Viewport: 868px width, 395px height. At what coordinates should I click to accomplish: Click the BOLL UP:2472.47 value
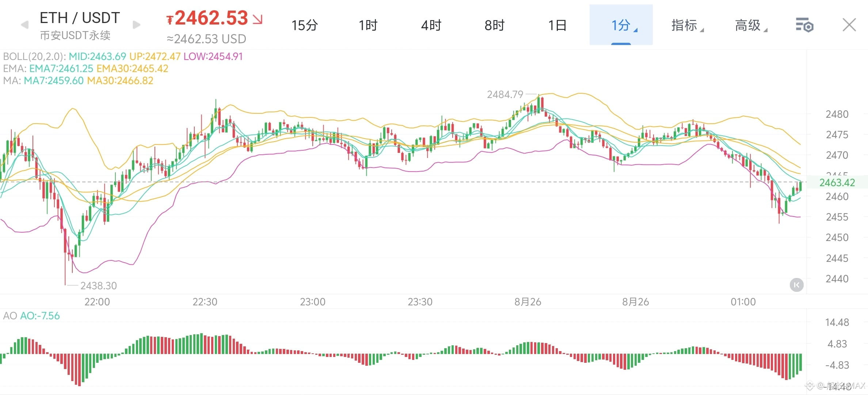(155, 56)
